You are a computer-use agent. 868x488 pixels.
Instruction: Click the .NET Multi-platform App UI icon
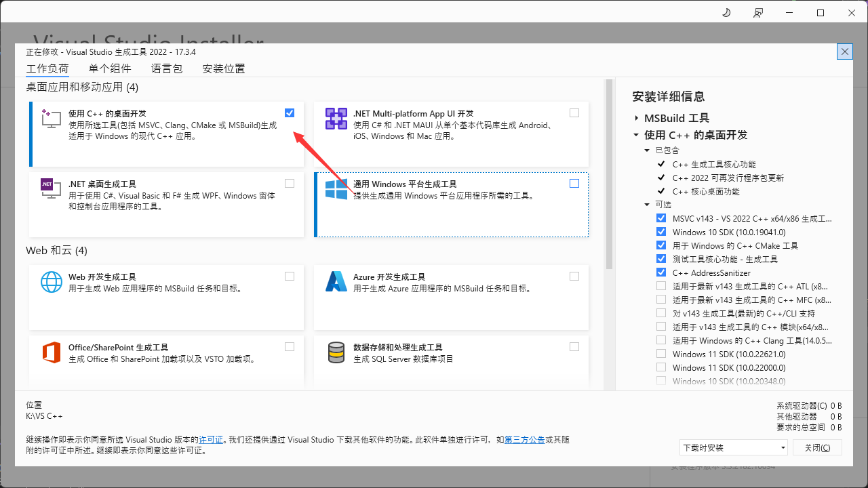(x=336, y=118)
